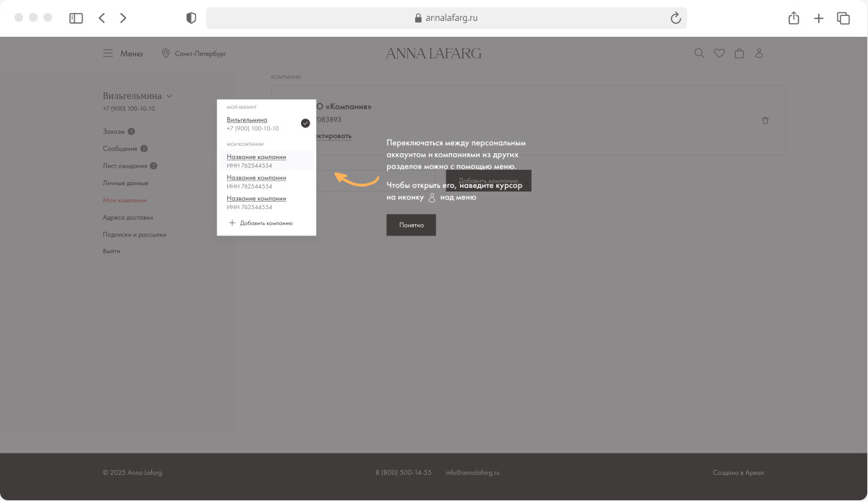
Task: Open Заказы in the sidebar
Action: [x=114, y=132]
